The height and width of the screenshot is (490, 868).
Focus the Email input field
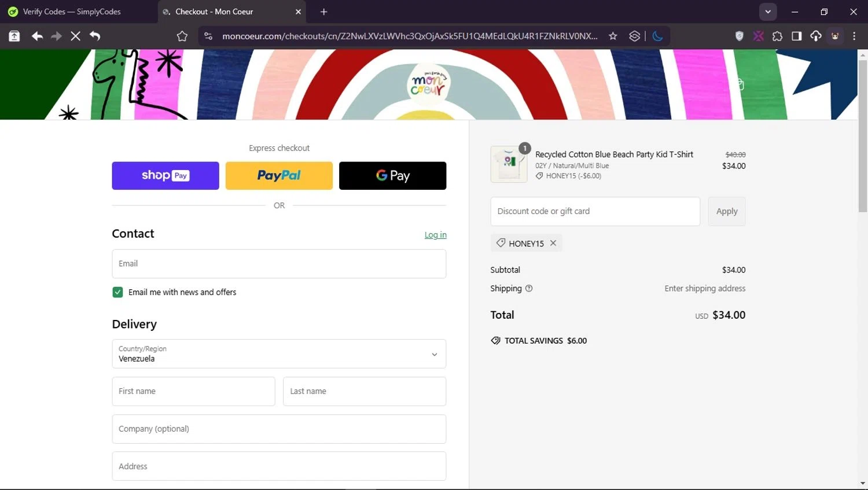click(279, 264)
